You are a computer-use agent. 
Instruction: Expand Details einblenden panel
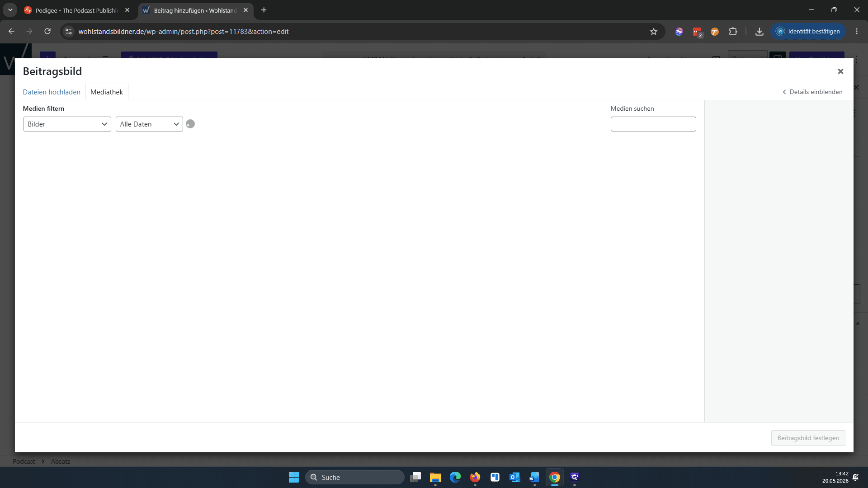812,92
